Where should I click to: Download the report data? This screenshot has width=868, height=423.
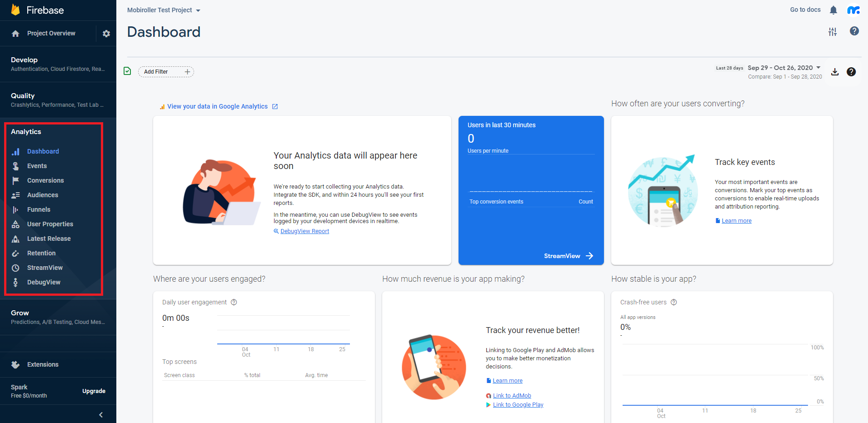pos(835,72)
